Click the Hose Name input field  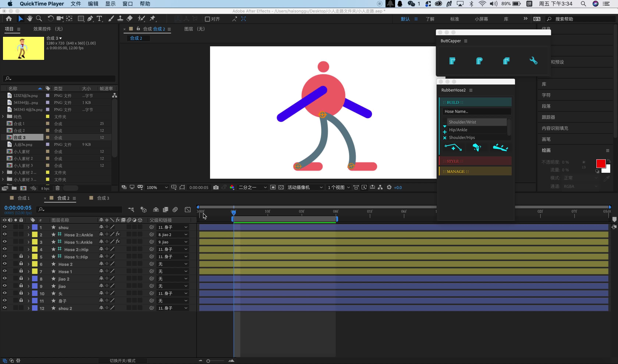point(477,111)
